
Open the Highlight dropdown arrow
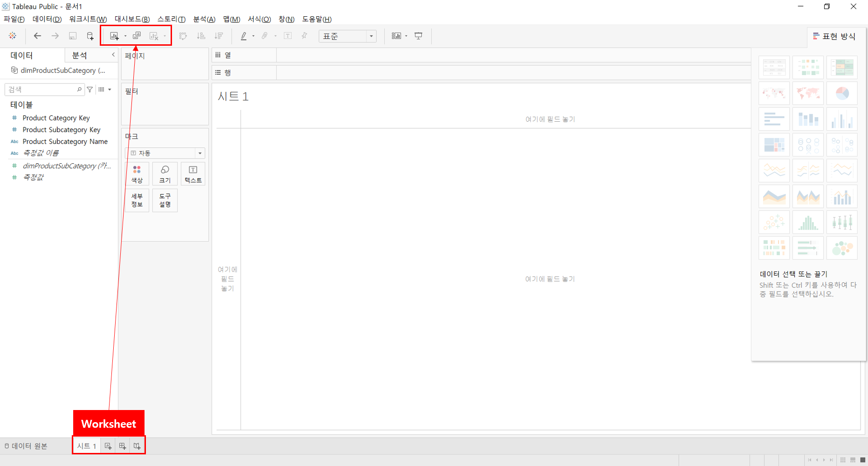(253, 36)
